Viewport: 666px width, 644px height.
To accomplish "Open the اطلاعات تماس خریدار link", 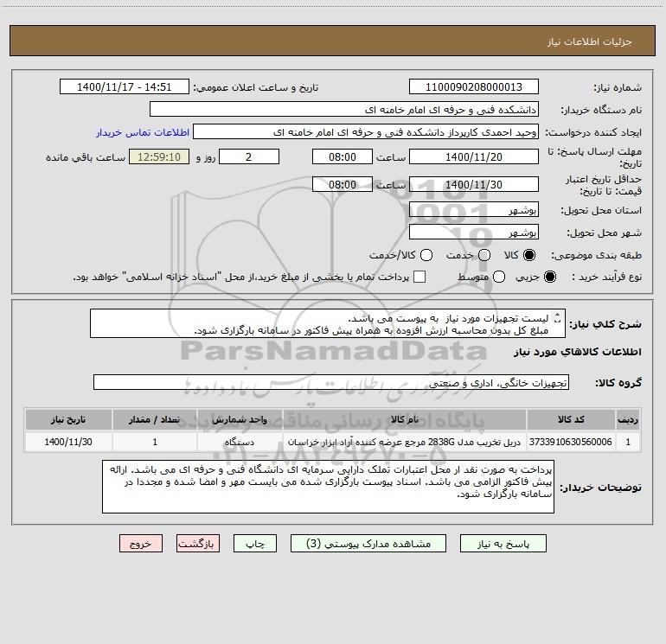I will pos(143,132).
